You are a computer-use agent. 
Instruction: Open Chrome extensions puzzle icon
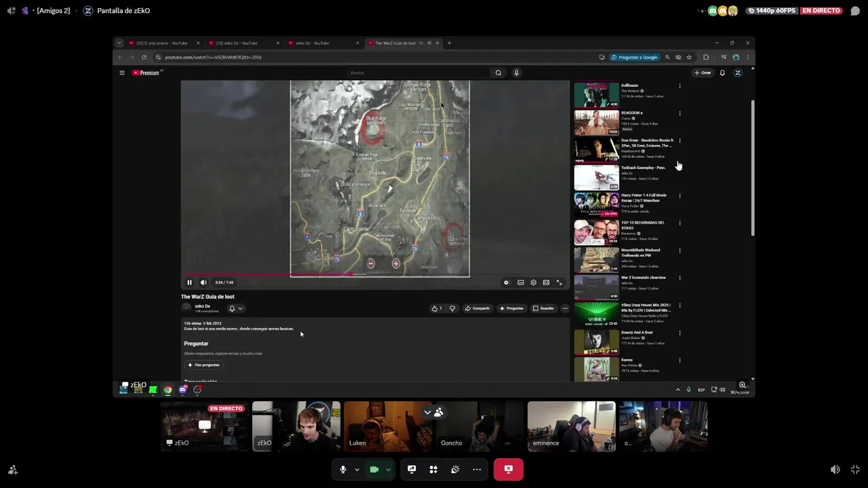[x=706, y=57]
